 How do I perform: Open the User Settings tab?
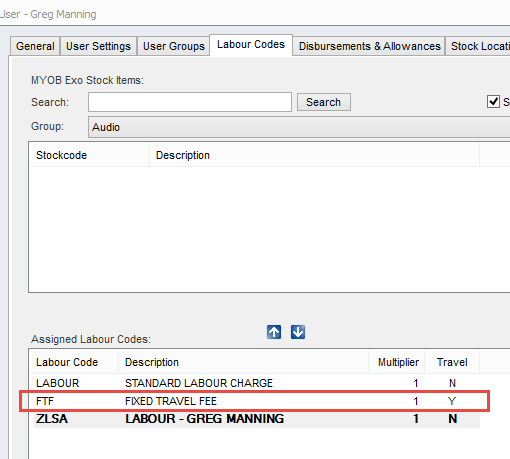98,46
